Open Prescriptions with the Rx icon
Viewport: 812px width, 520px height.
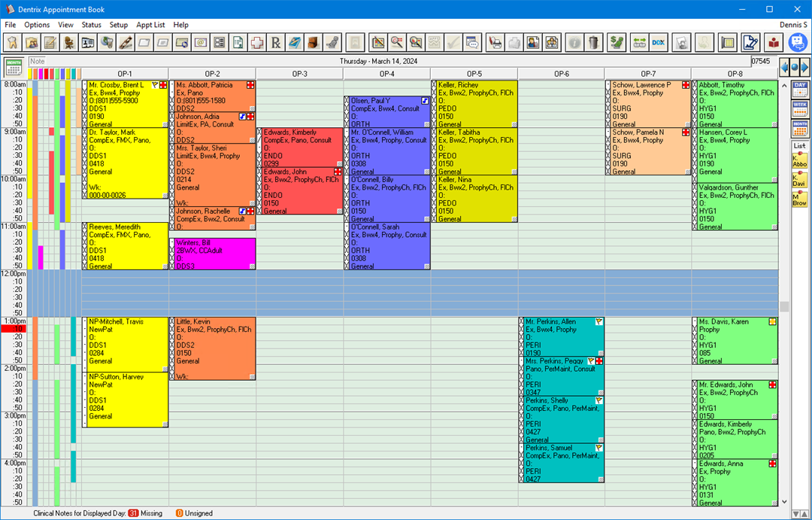coord(276,42)
